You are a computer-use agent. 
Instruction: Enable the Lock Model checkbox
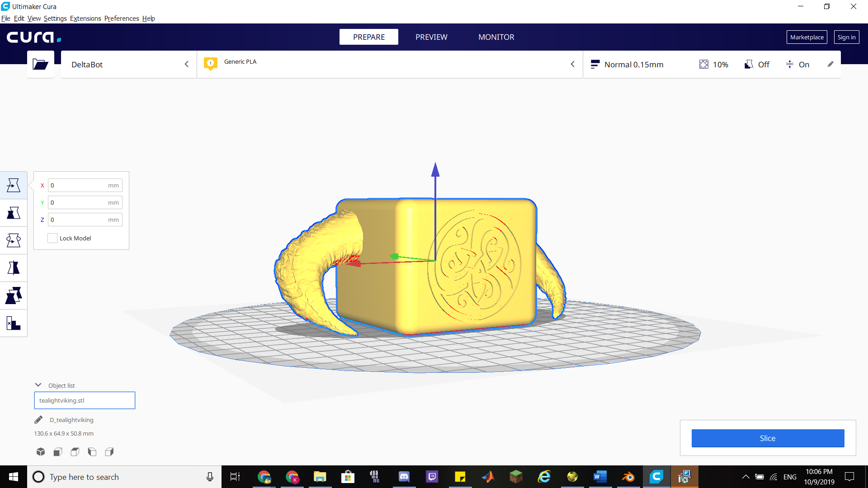(52, 238)
